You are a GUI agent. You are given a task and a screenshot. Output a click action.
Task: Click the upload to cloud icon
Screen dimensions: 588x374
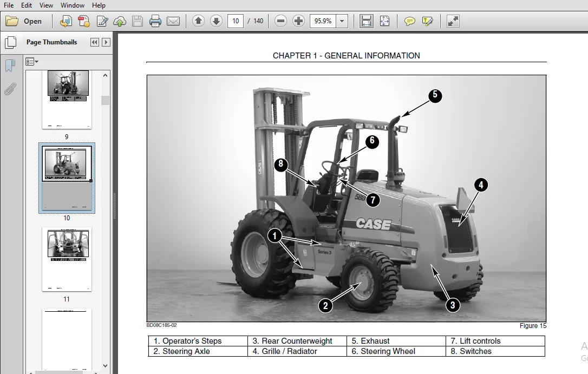(x=120, y=21)
